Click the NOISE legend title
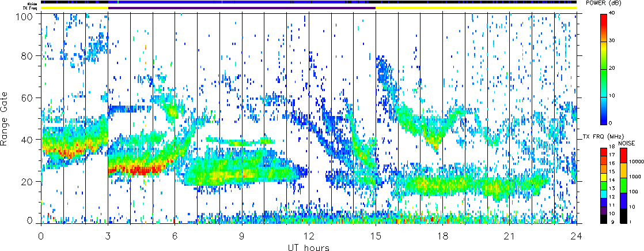This screenshot has width=644, height=251. click(x=626, y=143)
